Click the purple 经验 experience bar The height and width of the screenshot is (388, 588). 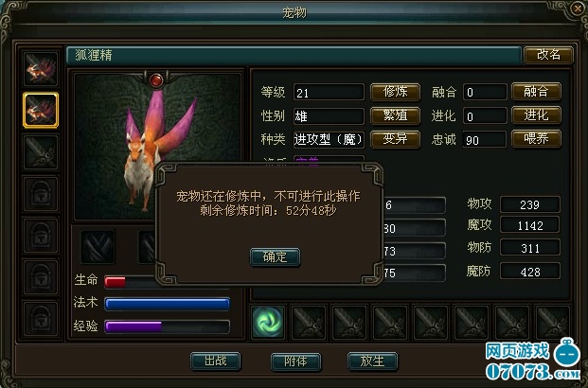click(x=168, y=326)
